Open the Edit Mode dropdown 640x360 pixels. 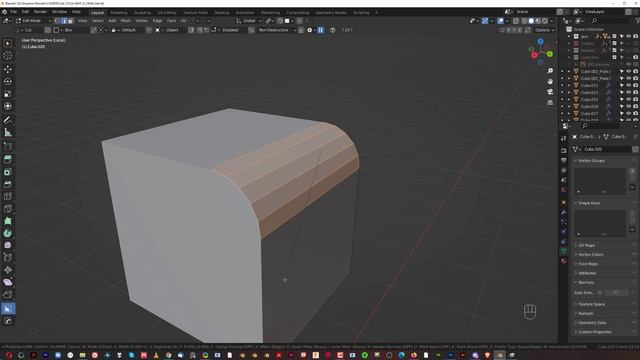[33, 21]
